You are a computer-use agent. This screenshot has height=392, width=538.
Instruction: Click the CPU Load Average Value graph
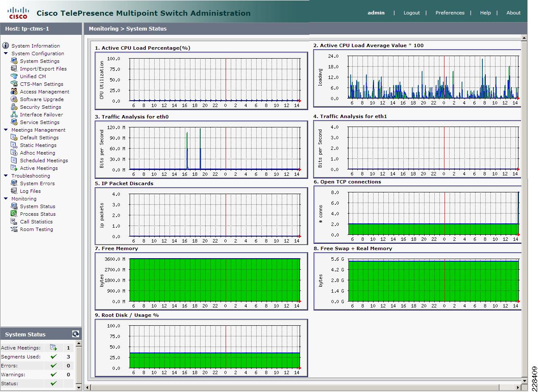[x=417, y=78]
